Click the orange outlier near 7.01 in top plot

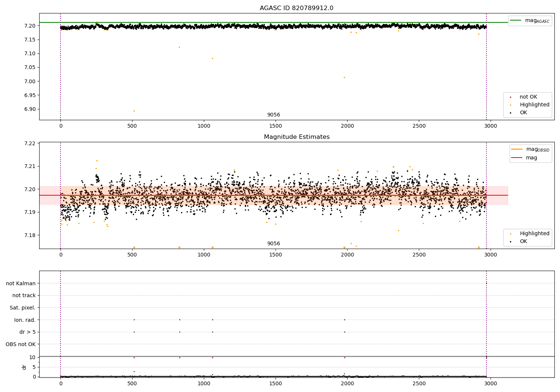point(344,77)
